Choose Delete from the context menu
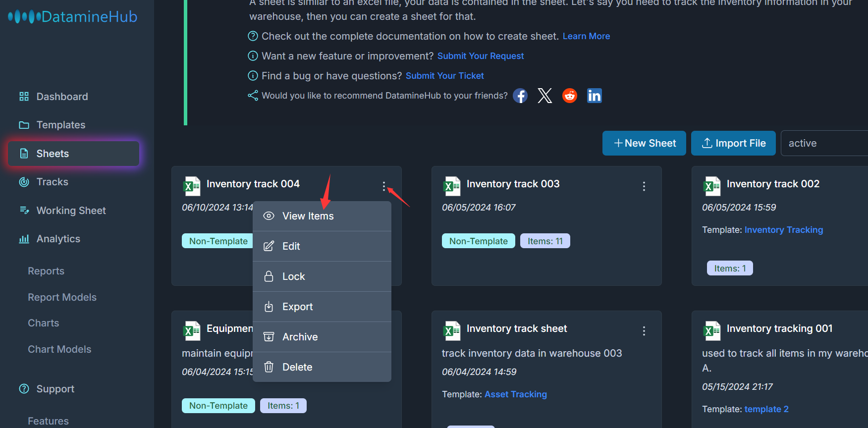868x428 pixels. [322, 367]
